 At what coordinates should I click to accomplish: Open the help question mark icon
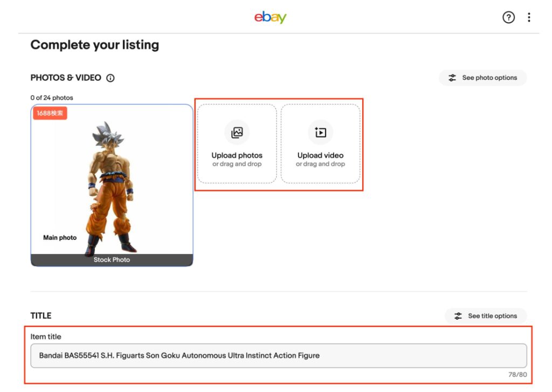508,17
